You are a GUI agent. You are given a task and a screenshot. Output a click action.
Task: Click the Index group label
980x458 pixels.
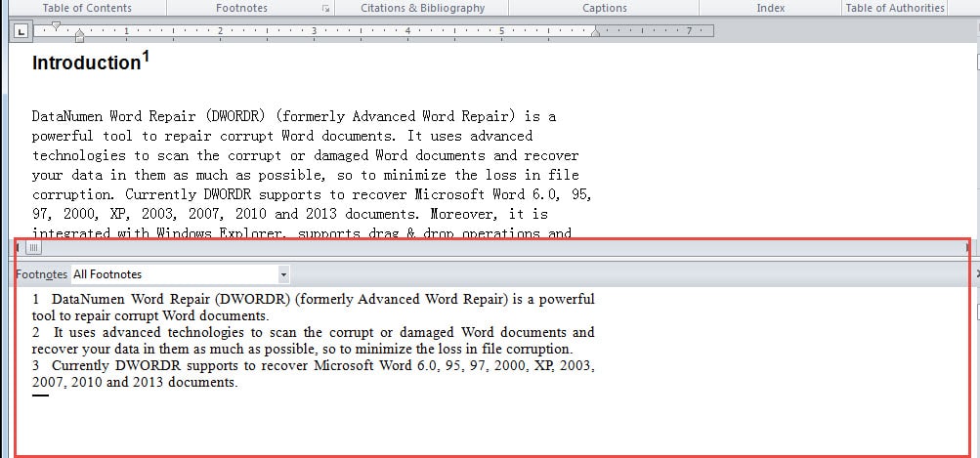tap(770, 8)
